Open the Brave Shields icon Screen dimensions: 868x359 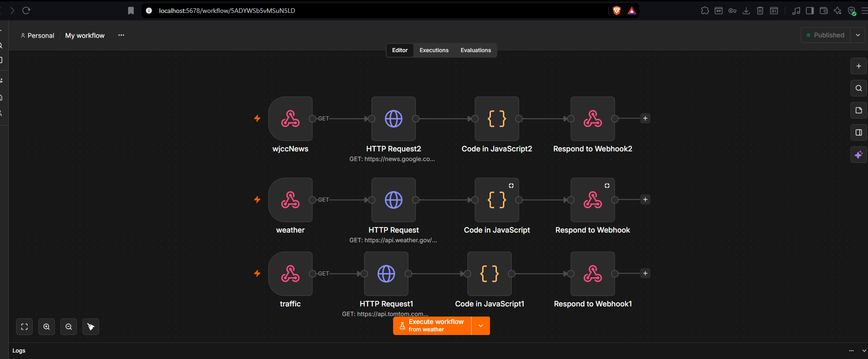click(x=617, y=11)
